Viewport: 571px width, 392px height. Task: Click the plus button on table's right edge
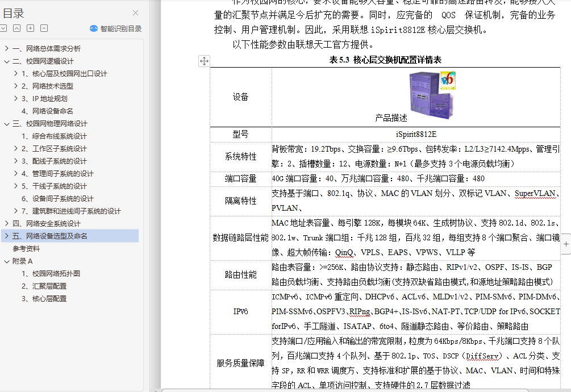click(566, 244)
